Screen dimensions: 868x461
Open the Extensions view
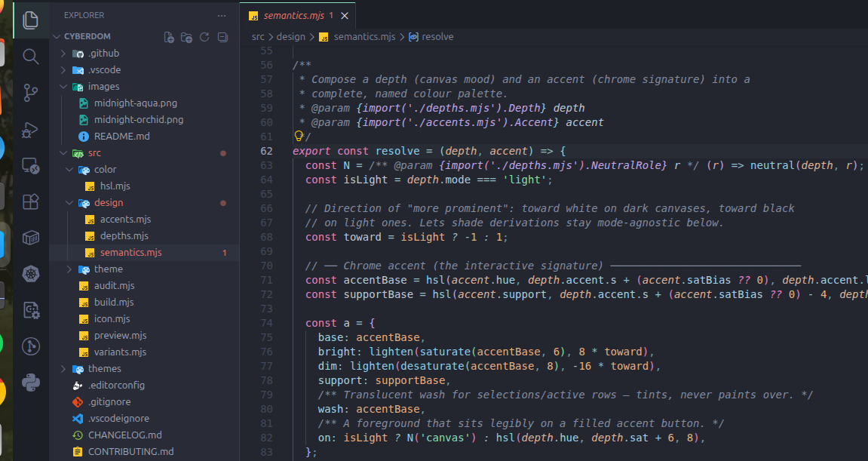coord(30,201)
